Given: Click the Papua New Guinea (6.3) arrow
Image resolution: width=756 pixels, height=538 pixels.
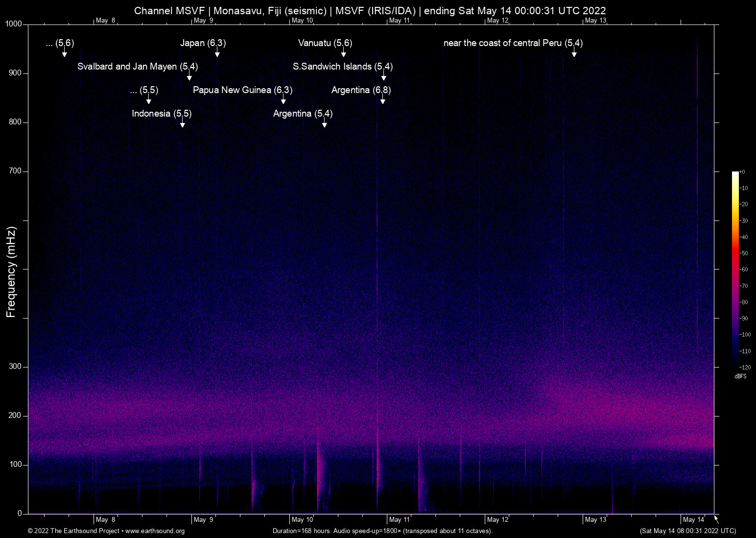Looking at the screenshot, I should [283, 101].
